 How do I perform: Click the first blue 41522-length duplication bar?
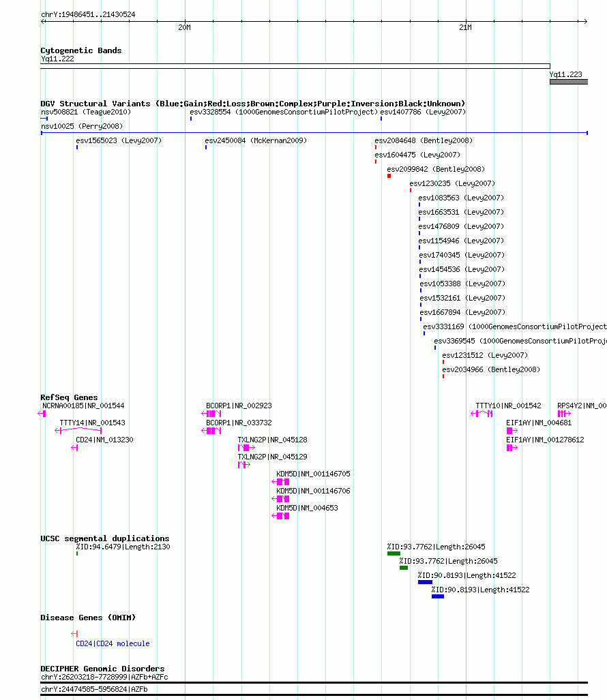(x=425, y=582)
